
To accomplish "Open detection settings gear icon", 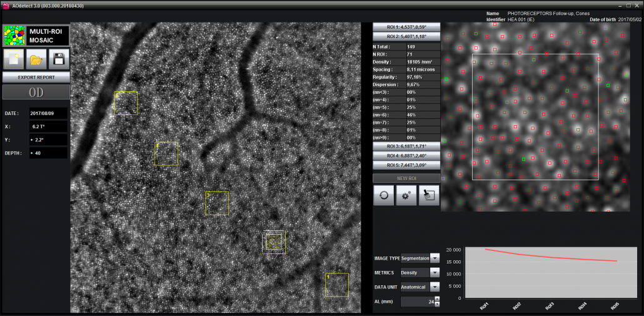I will (406, 195).
